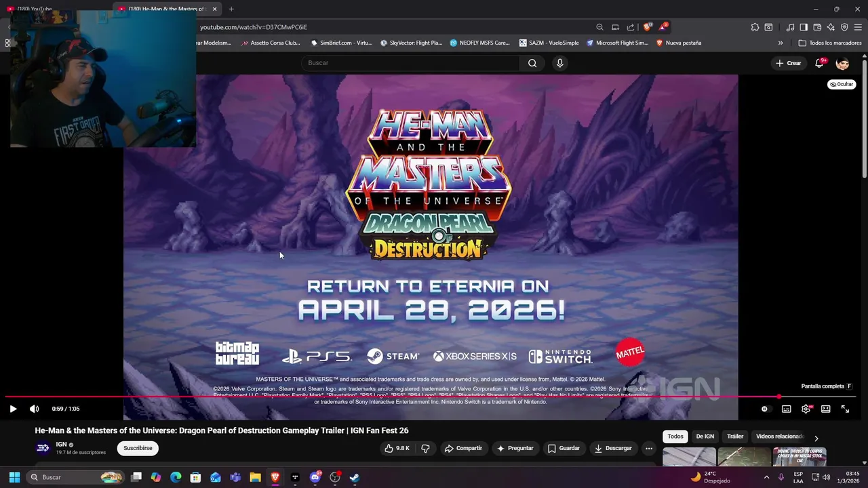Open Steam from the taskbar
The image size is (868, 488).
(355, 477)
